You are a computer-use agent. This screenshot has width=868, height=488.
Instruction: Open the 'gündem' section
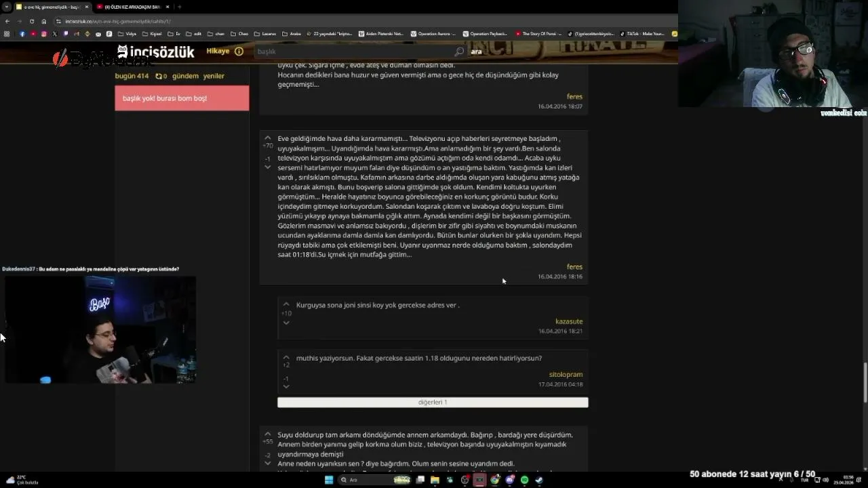185,76
